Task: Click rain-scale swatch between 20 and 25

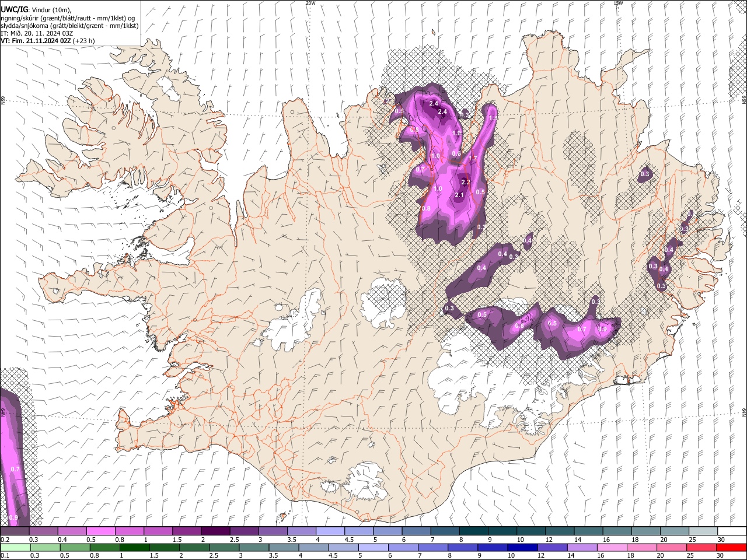Action: (673, 547)
